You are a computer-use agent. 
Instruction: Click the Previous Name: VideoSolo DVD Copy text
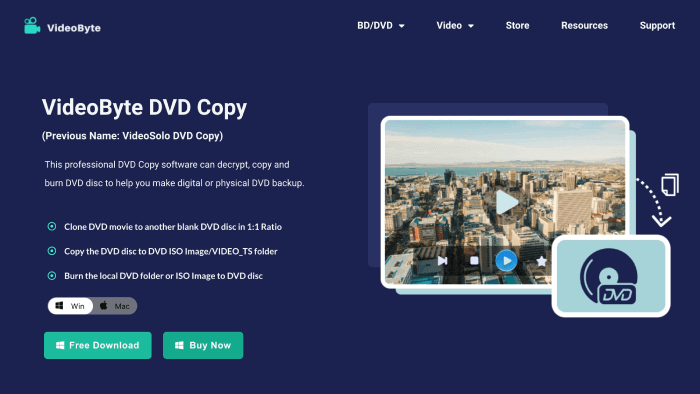tap(132, 136)
